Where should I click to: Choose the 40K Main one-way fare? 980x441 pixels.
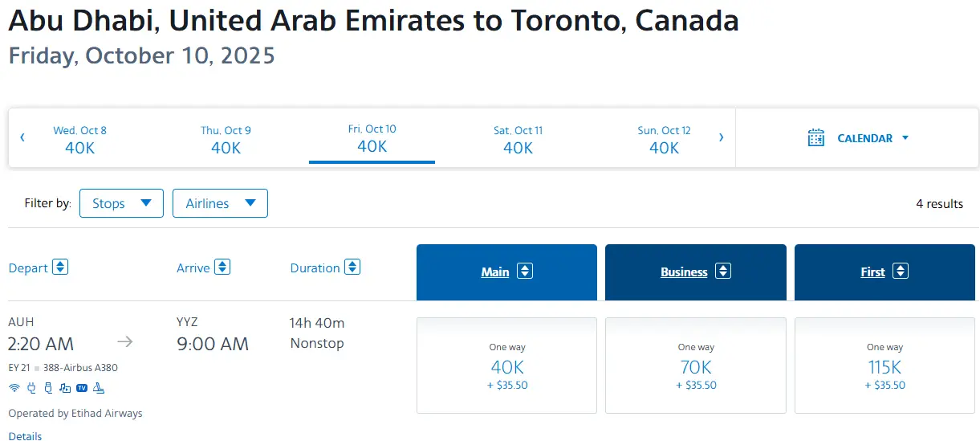point(506,365)
